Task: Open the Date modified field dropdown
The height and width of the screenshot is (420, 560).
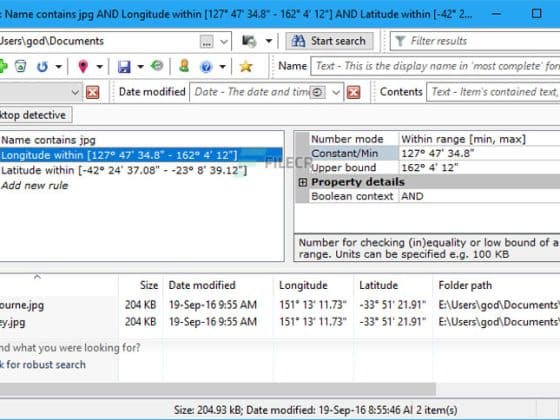Action: [x=336, y=92]
